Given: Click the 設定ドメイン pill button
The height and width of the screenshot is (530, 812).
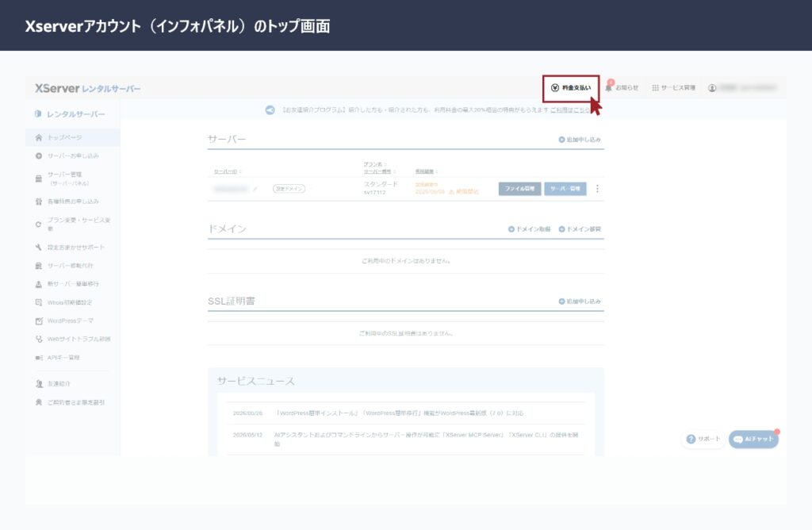Looking at the screenshot, I should 289,189.
